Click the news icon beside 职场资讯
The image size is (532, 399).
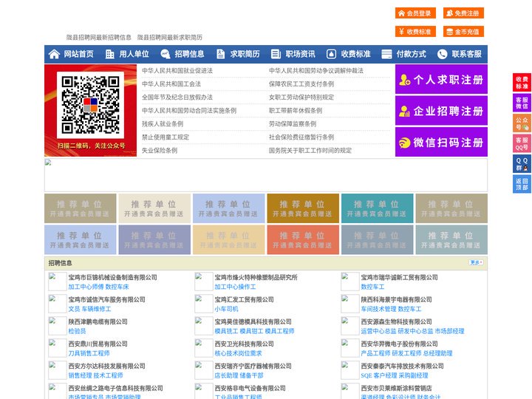pos(276,54)
